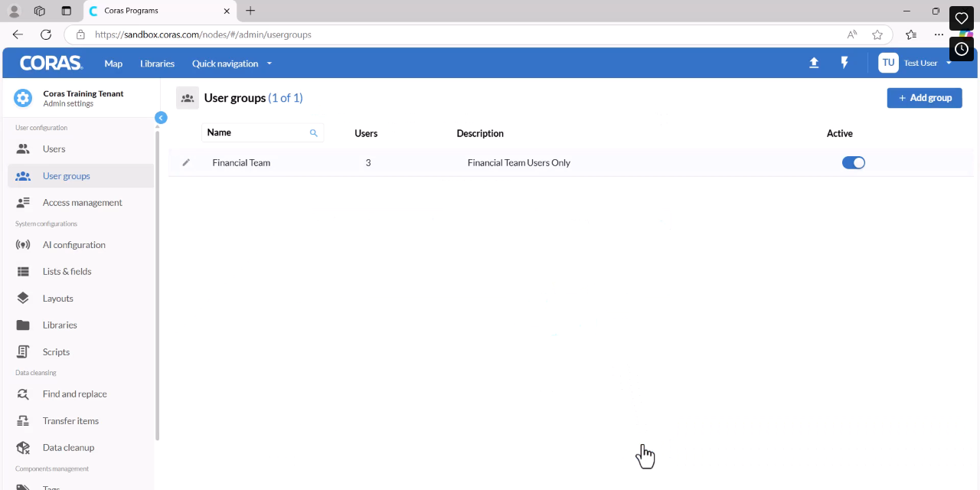
Task: Click the search icon in the Name filter
Action: coord(313,133)
